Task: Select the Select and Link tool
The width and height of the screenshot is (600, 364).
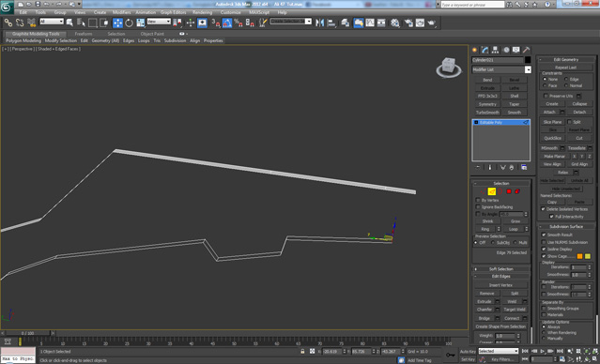Action: click(x=8, y=23)
